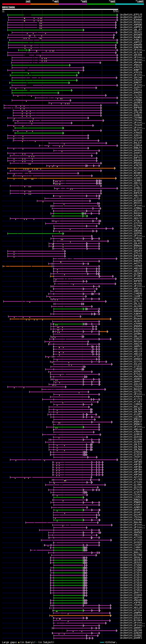Viewport: 146px width, 644px height.
Task: Click the cyan ~100% identity legend segment
Action: click(x=130, y=4)
